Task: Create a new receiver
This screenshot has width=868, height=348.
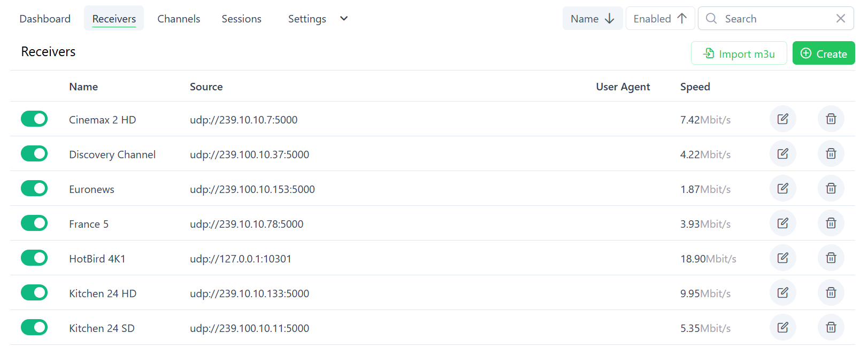Action: 823,53
